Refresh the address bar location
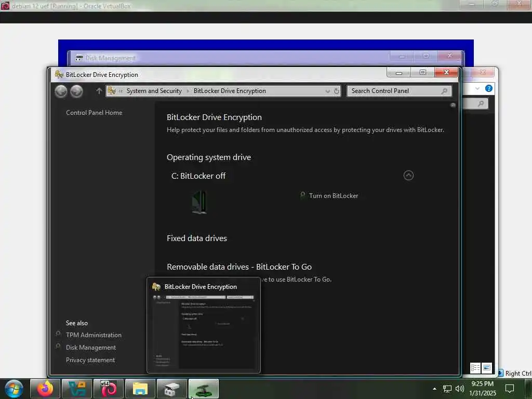 point(336,91)
